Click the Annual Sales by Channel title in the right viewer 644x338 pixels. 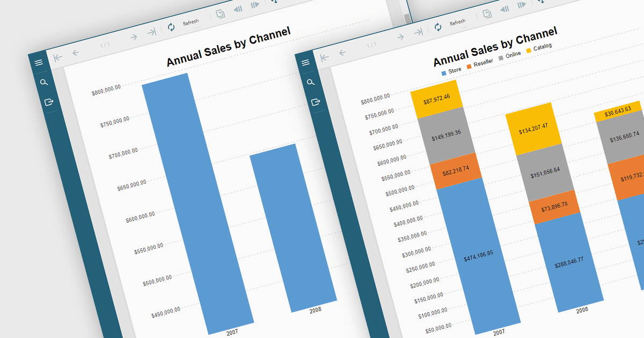[x=495, y=46]
